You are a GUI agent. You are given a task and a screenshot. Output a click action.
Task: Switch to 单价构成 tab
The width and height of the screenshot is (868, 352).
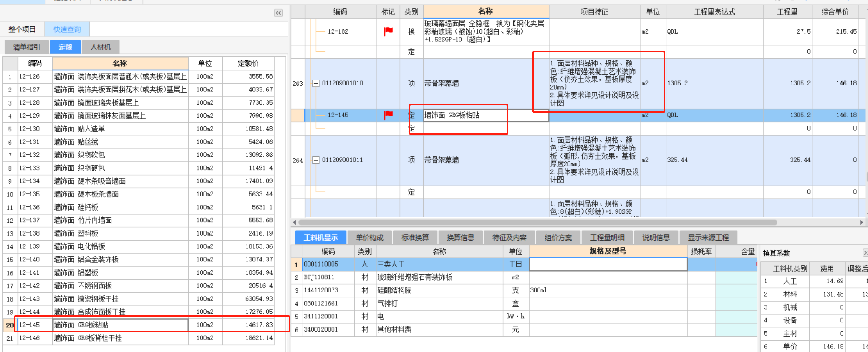pyautogui.click(x=369, y=237)
